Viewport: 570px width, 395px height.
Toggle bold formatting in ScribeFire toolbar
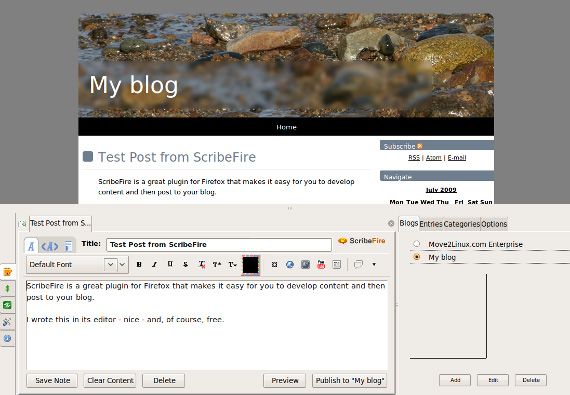point(139,265)
